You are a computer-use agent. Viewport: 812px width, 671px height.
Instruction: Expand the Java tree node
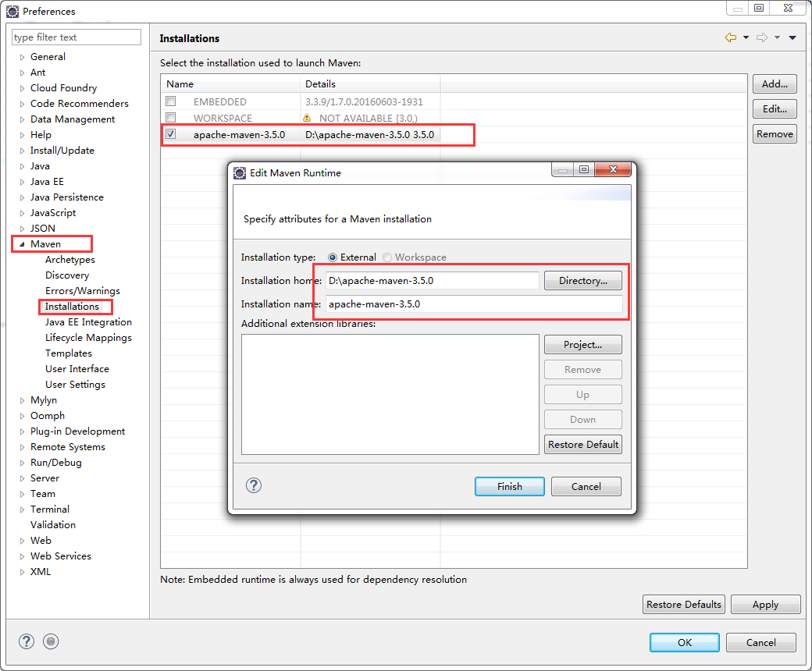point(22,166)
